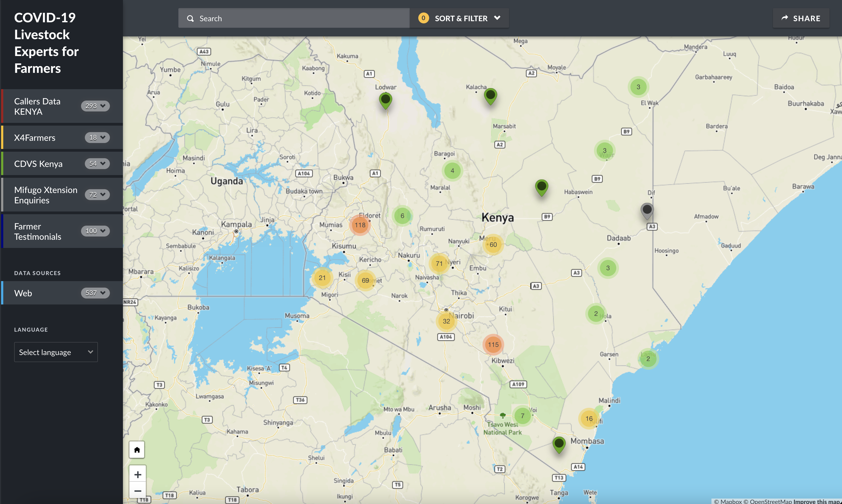Open the 7 cluster near Voi
The width and height of the screenshot is (842, 504).
523,416
